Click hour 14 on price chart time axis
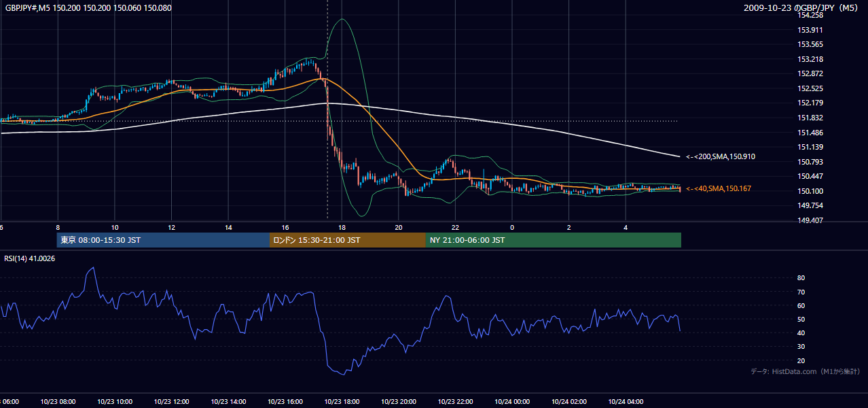Image resolution: width=868 pixels, height=408 pixels. click(228, 228)
